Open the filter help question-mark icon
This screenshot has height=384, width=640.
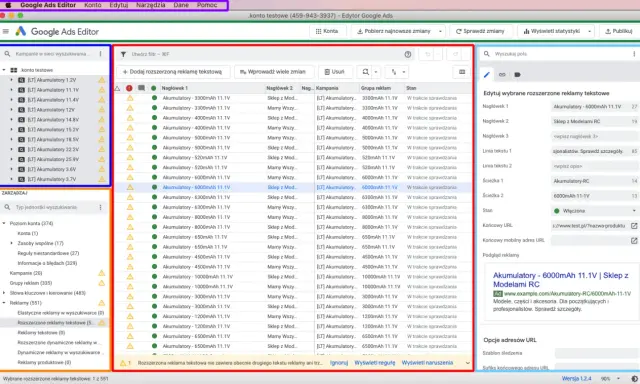(408, 54)
